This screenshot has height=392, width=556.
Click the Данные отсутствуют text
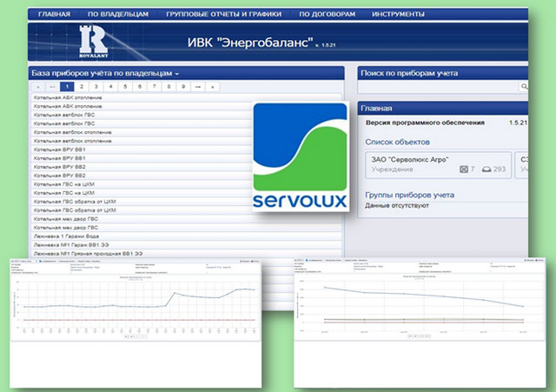pos(397,205)
